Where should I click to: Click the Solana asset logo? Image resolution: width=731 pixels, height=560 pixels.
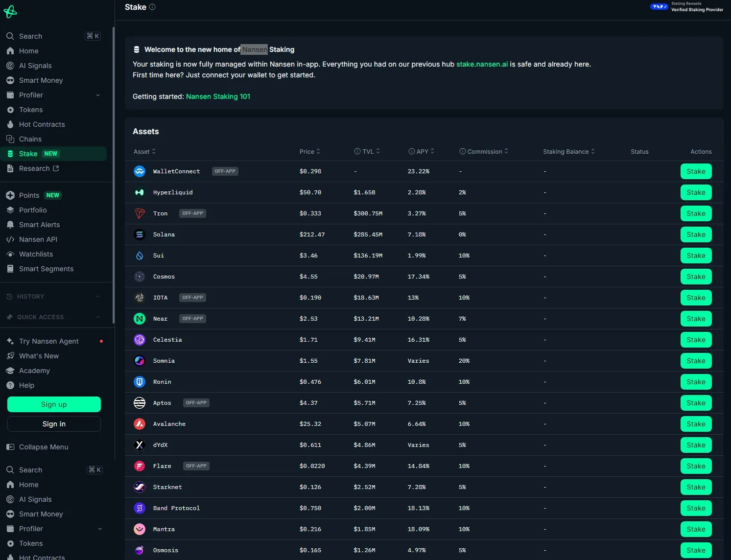click(140, 234)
